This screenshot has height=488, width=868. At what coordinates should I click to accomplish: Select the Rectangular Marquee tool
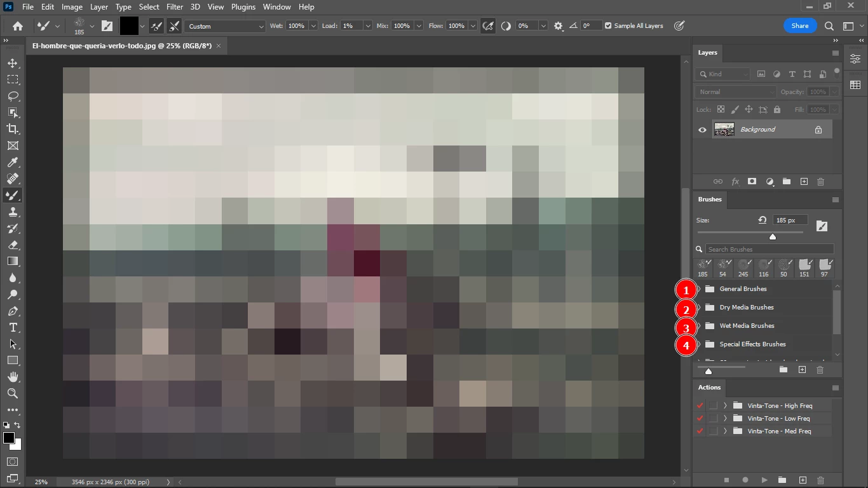point(13,80)
